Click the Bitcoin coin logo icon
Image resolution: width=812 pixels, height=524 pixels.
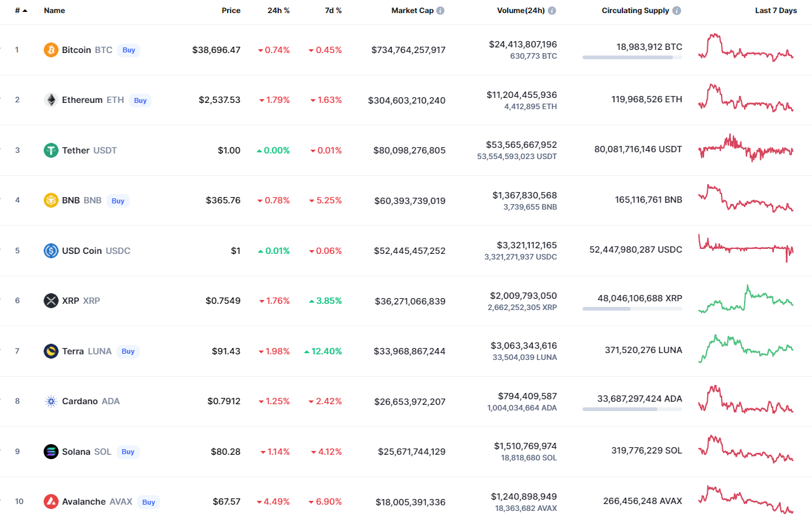point(51,50)
